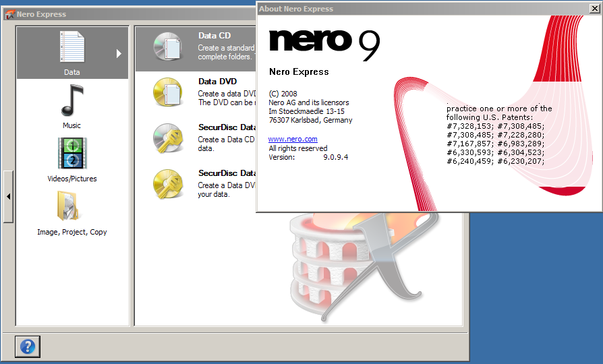Click the U.S. Patents text block
Image resolution: width=603 pixels, height=364 pixels.
(499, 135)
